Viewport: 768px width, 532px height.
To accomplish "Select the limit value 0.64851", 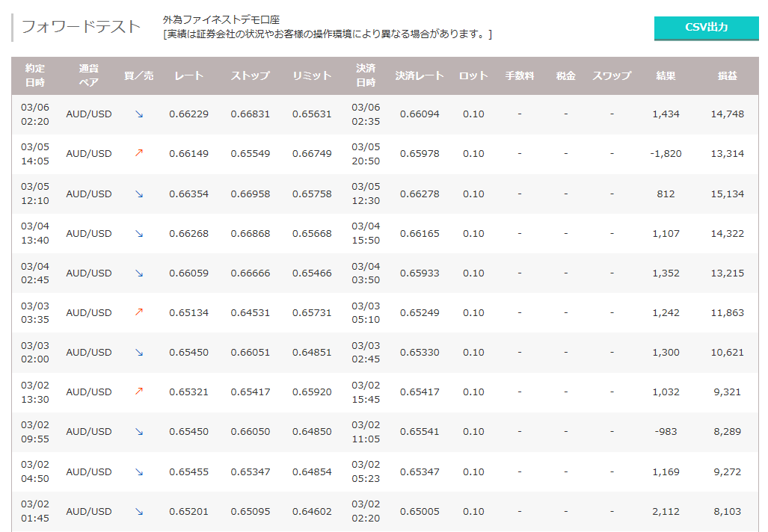I will coord(312,353).
